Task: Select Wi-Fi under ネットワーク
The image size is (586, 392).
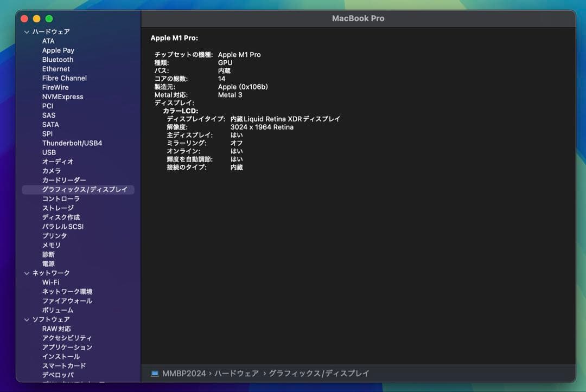Action: point(51,282)
